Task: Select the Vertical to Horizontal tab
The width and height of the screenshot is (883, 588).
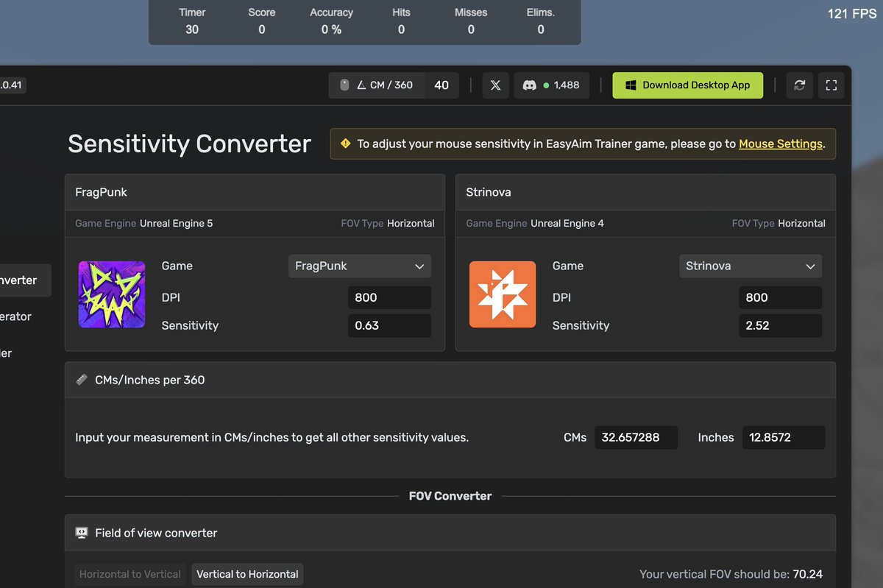Action: (x=247, y=574)
